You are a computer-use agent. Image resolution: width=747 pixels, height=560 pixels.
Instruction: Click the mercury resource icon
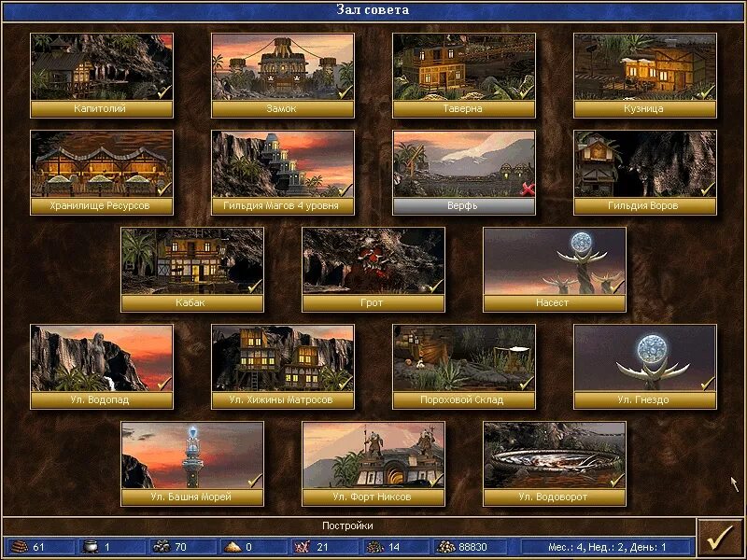pos(92,550)
